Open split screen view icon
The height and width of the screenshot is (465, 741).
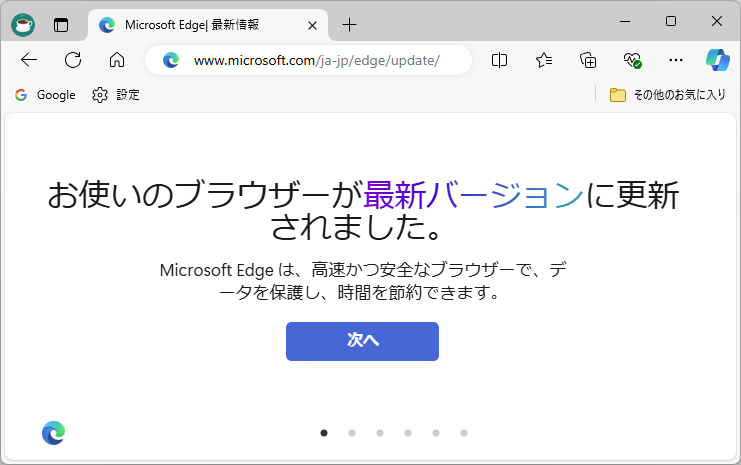pos(500,60)
